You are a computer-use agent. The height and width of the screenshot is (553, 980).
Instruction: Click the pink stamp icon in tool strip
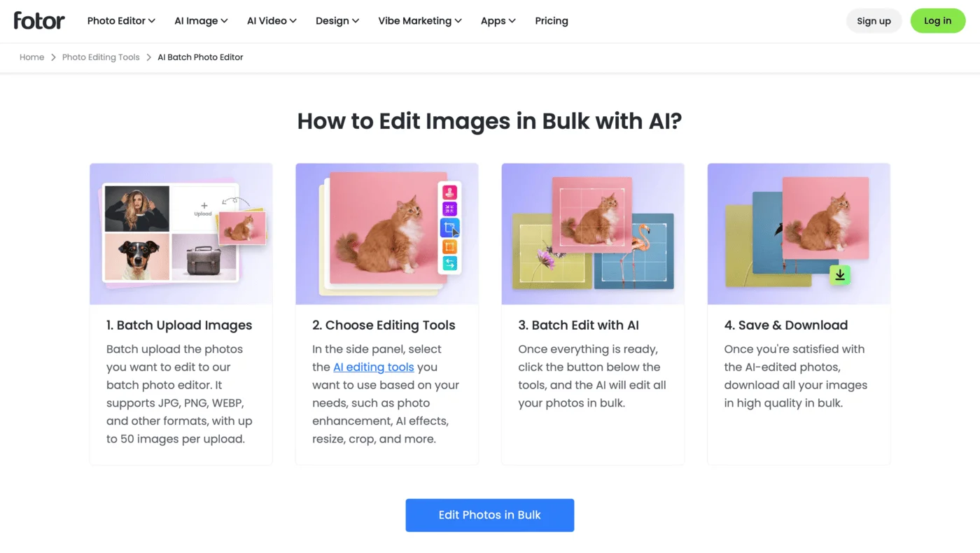point(449,192)
